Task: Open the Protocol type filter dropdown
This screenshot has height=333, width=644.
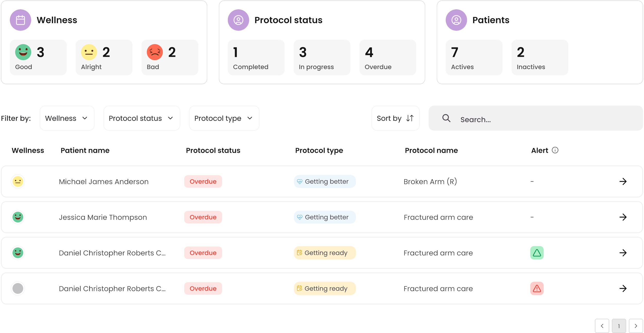Action: [224, 118]
